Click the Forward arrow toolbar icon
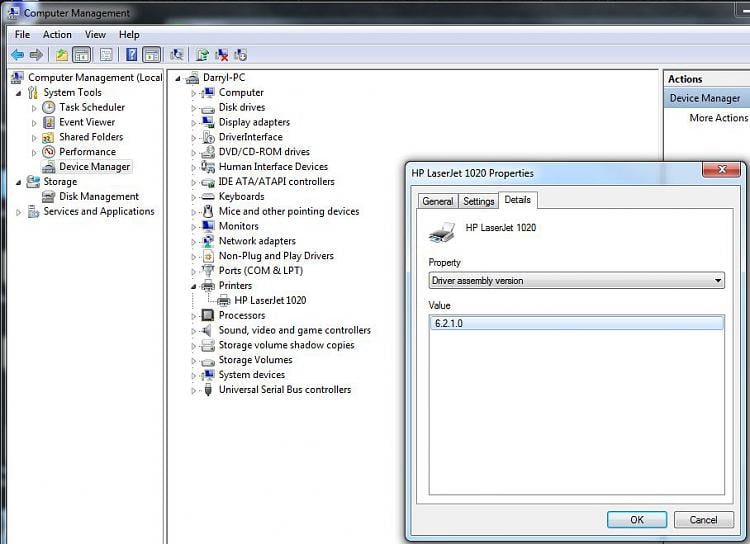Viewport: 750px width, 544px height. (x=36, y=55)
